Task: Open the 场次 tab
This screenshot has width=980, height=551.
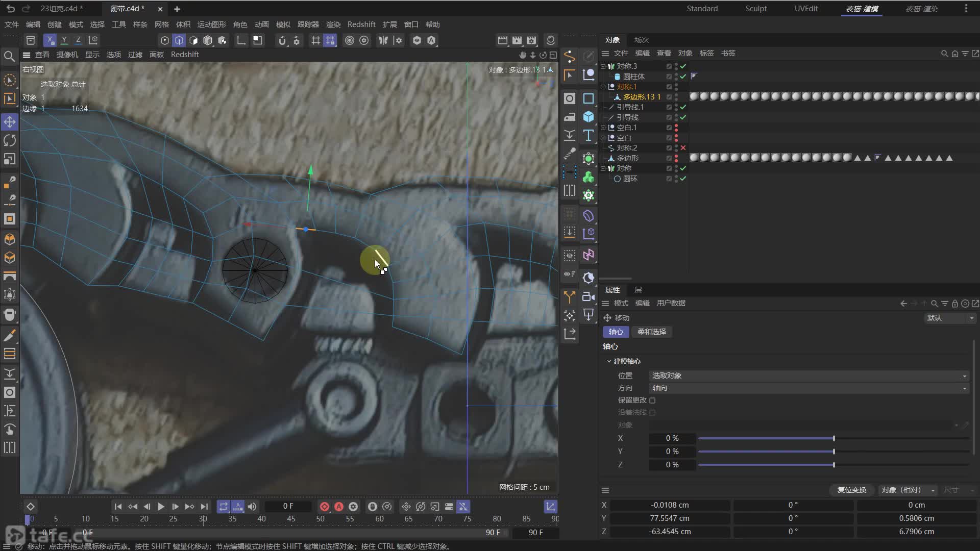Action: coord(642,40)
